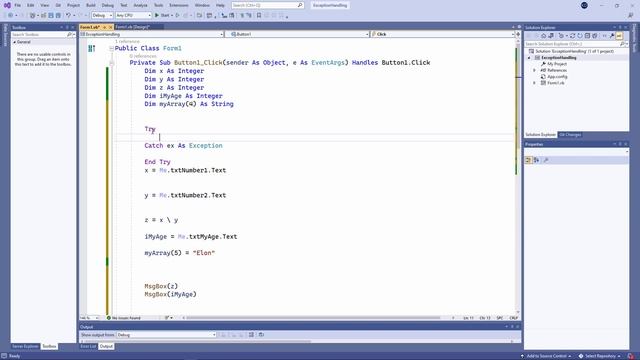640x360 pixels.
Task: Expand the References node in Solution Explorer
Action: pos(535,70)
